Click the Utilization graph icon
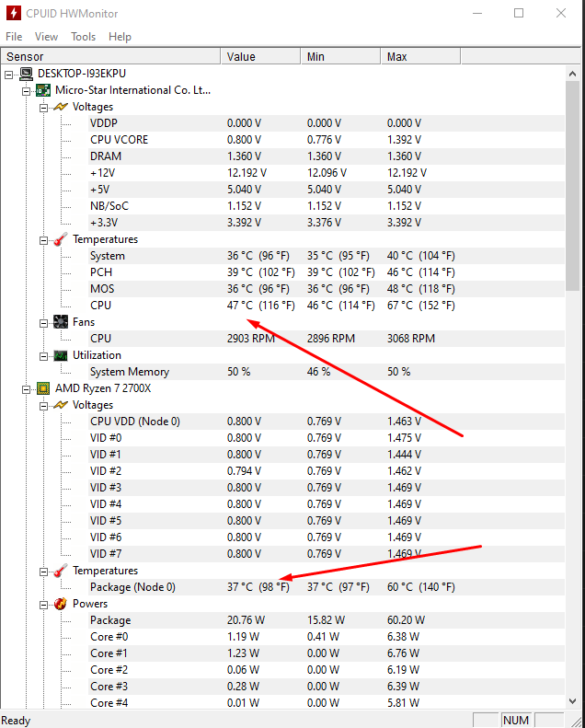The image size is (585, 728). [x=61, y=355]
